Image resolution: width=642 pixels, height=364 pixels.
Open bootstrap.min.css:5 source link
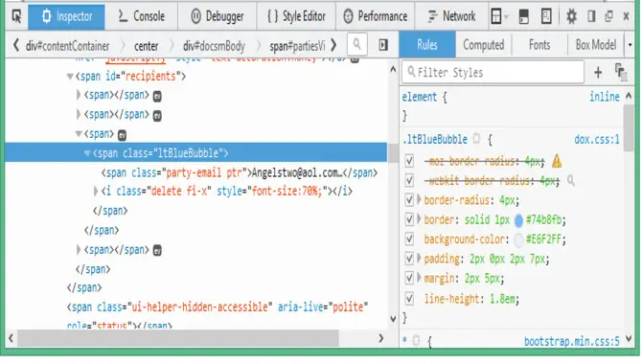[572, 341]
